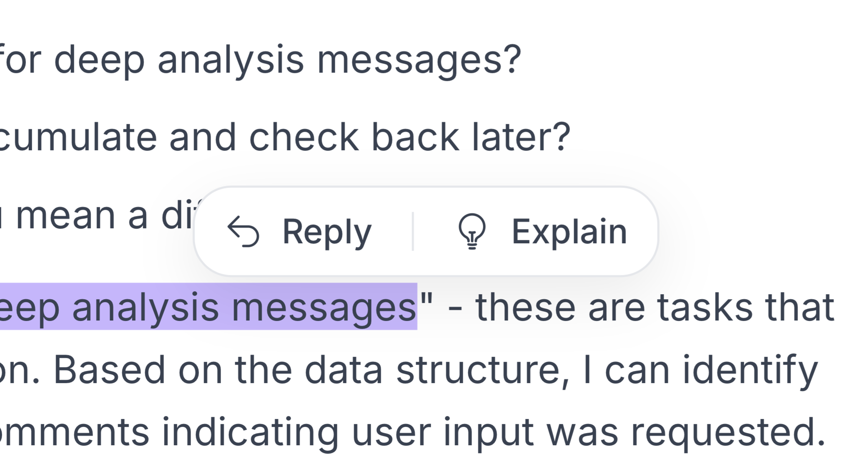Screen dimensions: 868x454
Task: Click the Reply curved-arrow icon
Action: point(243,232)
